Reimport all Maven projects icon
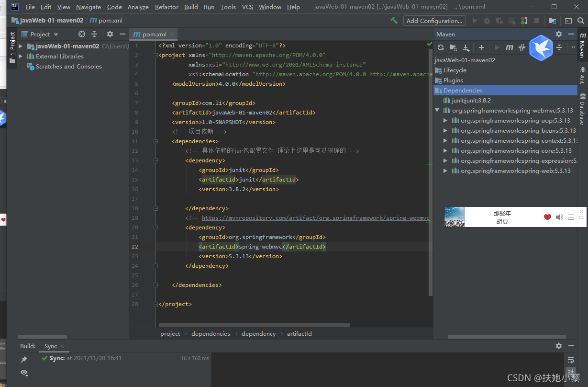The image size is (588, 387). (x=441, y=47)
